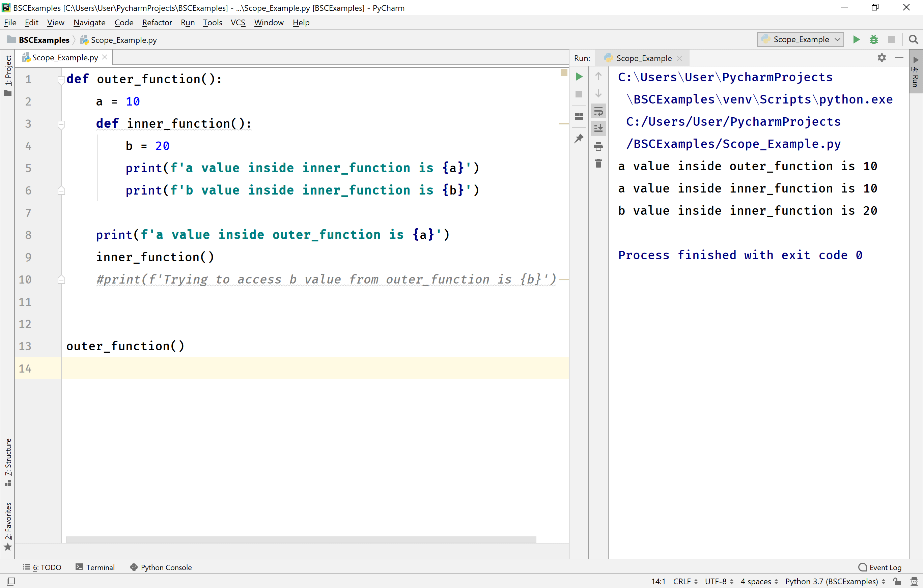Open Search Everywhere with the magnifier icon

914,39
